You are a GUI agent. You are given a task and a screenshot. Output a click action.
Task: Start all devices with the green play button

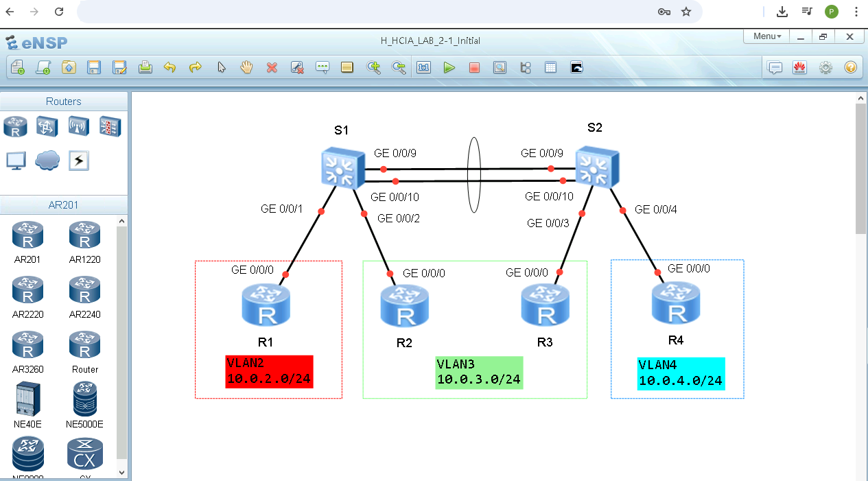click(x=449, y=67)
